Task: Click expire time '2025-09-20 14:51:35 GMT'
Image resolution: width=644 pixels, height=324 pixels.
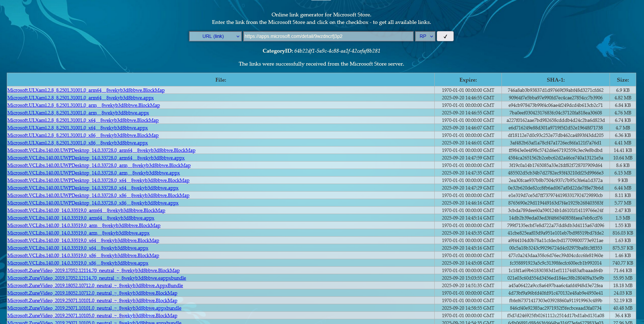Action: click(x=468, y=285)
